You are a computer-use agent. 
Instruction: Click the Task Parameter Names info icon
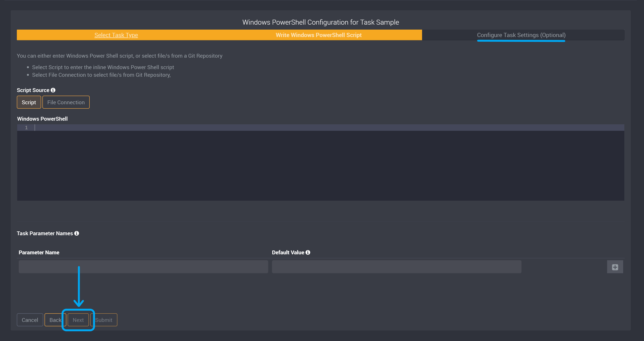click(x=76, y=233)
